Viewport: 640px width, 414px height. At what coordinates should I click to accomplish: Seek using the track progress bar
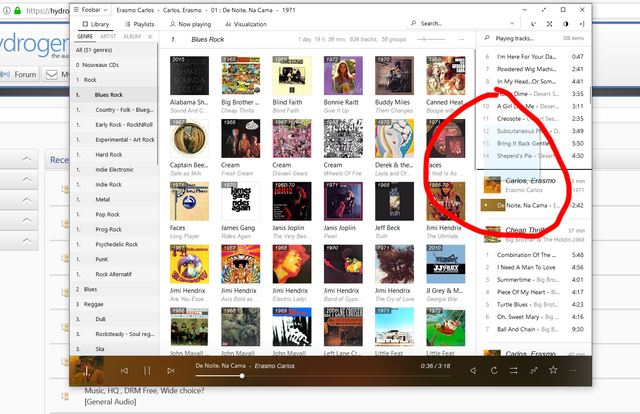pos(323,376)
